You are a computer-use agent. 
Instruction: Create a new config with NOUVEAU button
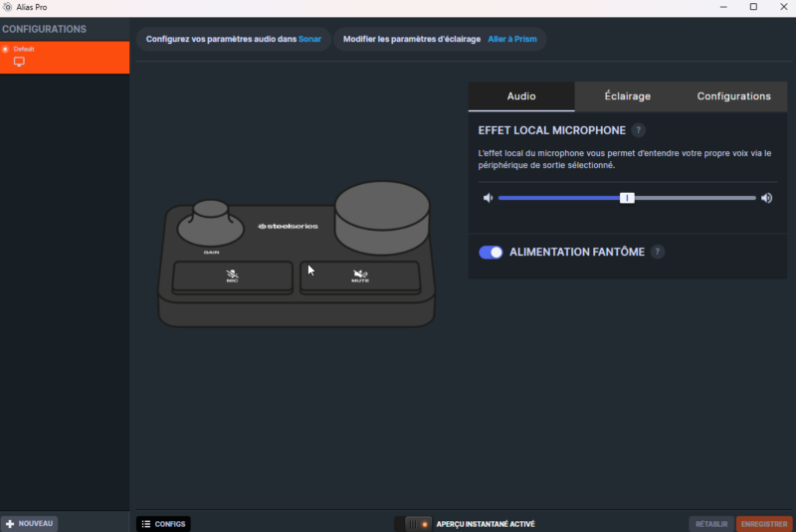tap(30, 523)
